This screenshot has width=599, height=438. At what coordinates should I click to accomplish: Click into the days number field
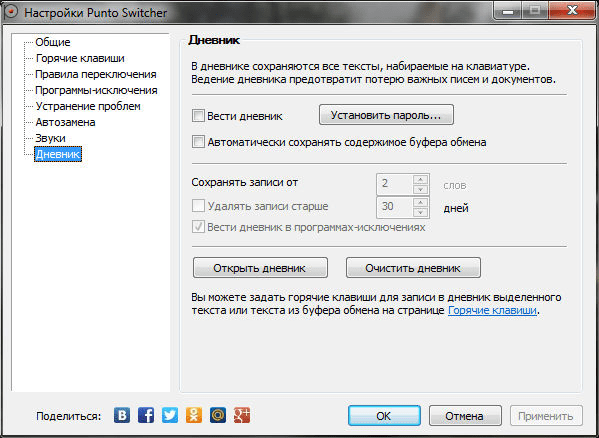coord(395,207)
